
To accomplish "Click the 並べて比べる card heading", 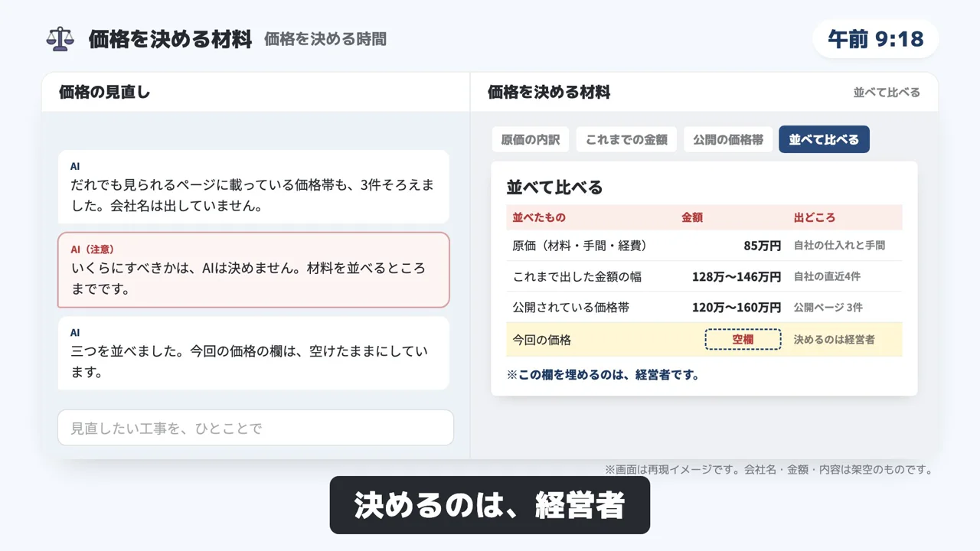I will click(554, 187).
